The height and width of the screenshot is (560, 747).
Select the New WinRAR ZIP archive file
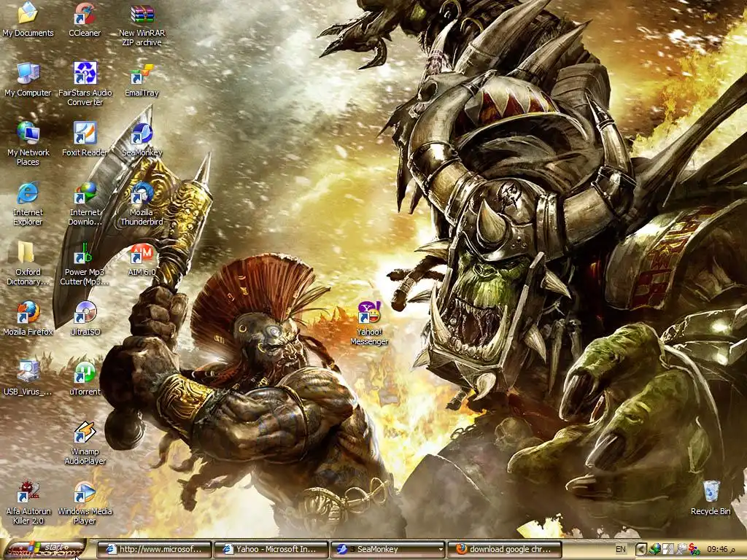pos(142,24)
